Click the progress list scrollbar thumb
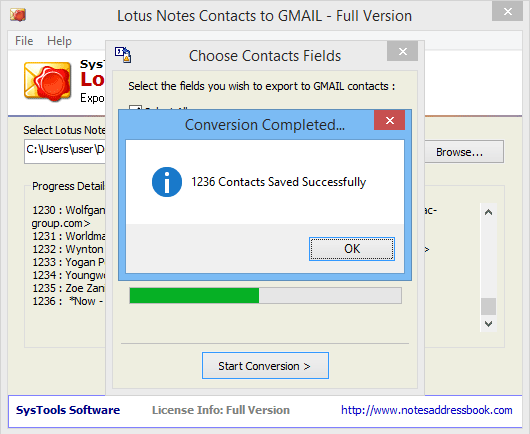Image resolution: width=530 pixels, height=434 pixels. (x=488, y=306)
